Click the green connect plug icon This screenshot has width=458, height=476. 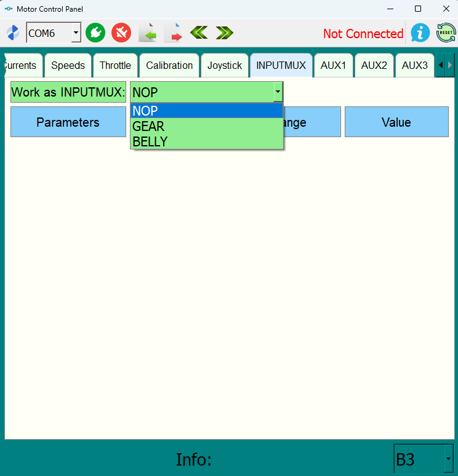coord(95,33)
